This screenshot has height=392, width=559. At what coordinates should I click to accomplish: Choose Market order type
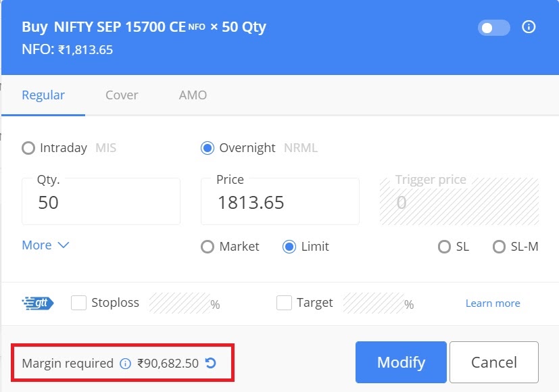(207, 247)
